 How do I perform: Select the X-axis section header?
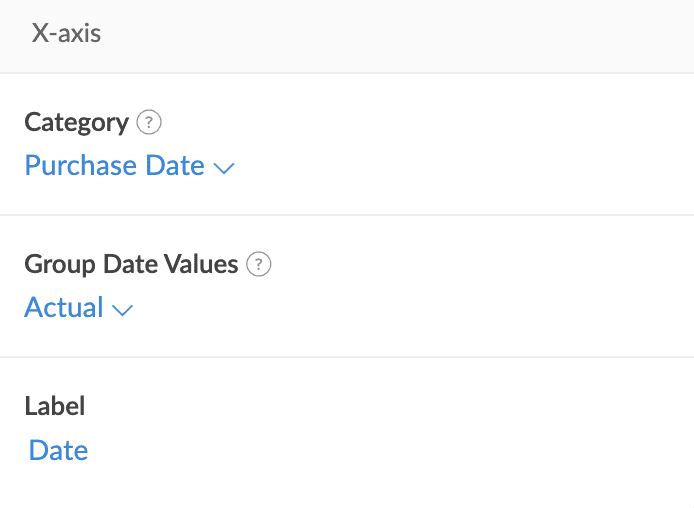(x=66, y=34)
